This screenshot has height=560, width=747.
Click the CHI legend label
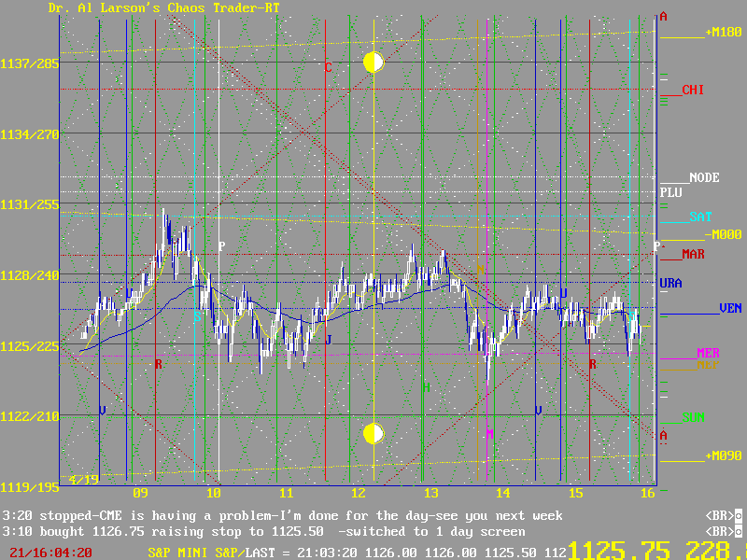693,91
